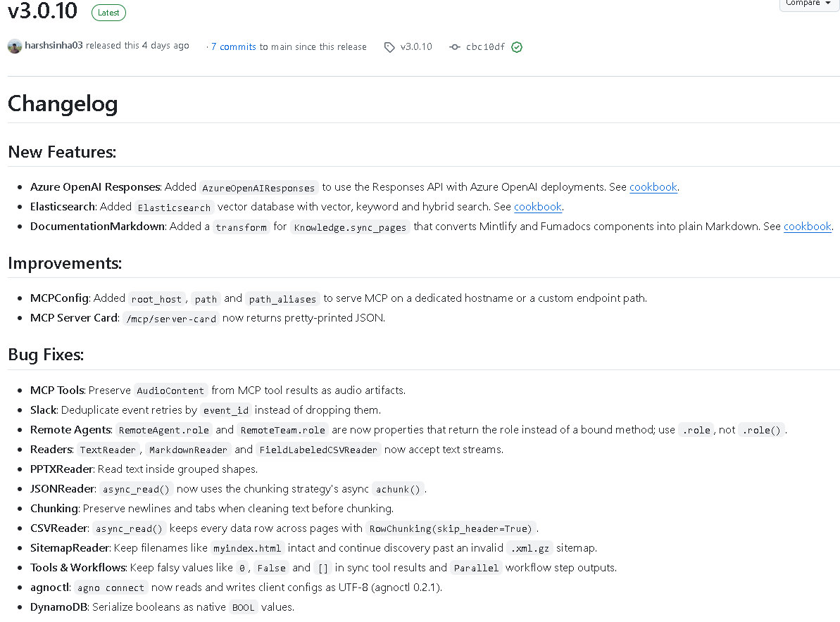The height and width of the screenshot is (622, 840).
Task: Open Azure OpenAI Responses cookbook link
Action: (x=653, y=187)
